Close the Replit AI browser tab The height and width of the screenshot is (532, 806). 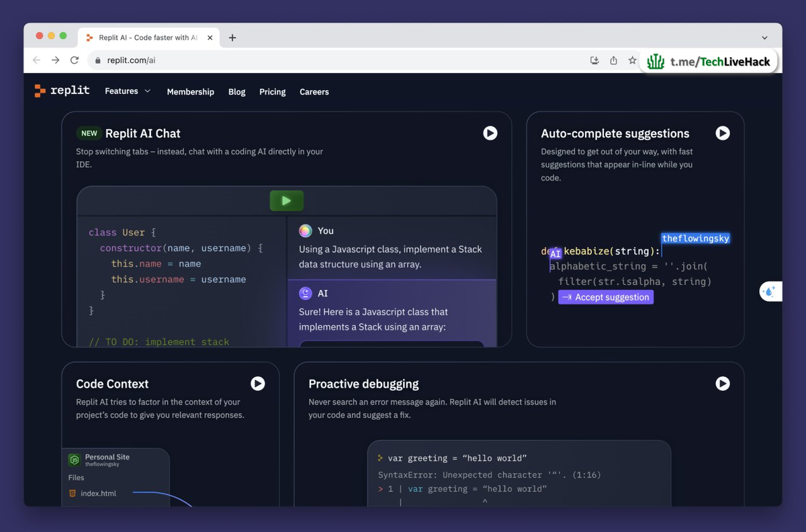point(210,38)
